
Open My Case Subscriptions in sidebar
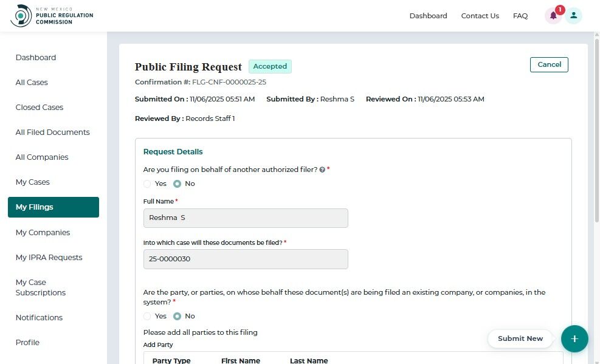coord(40,287)
